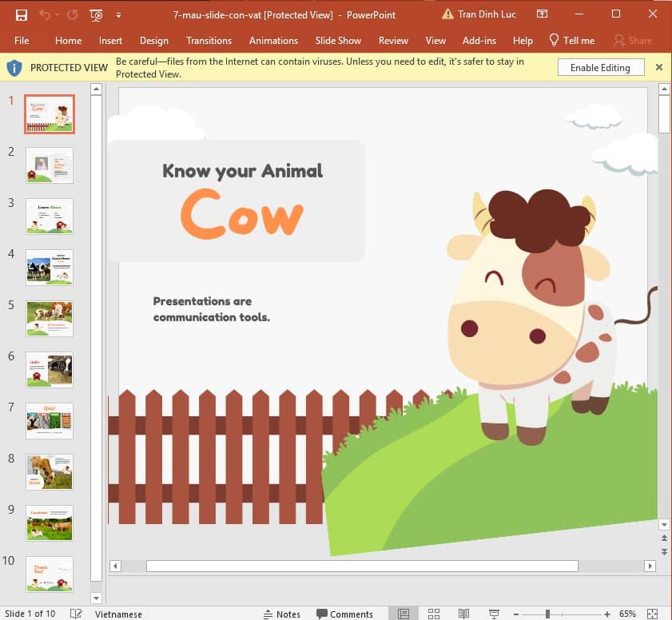Start slideshow from beginning using quick access icon

coord(96,14)
